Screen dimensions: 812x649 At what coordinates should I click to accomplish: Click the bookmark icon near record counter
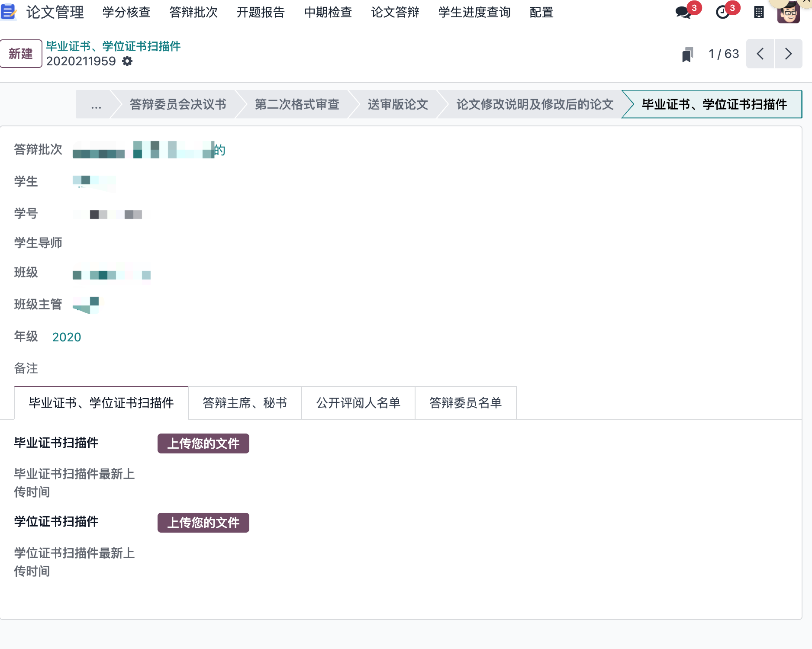click(x=687, y=54)
